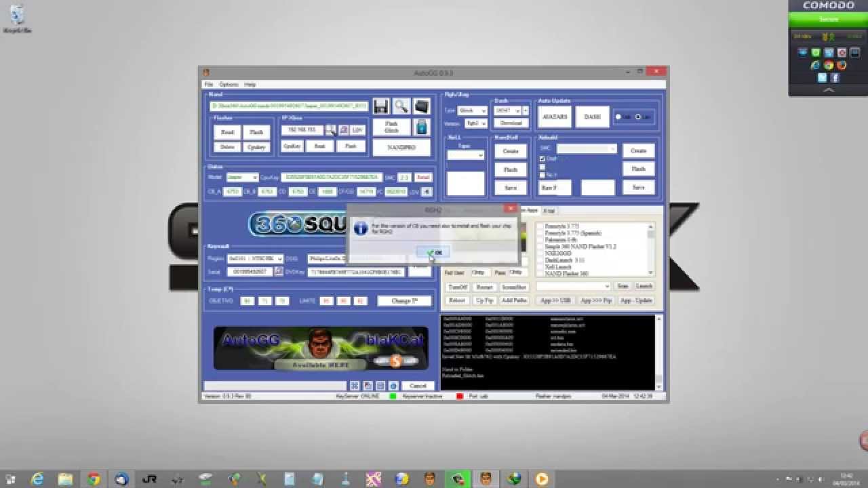Open the File menu
The image size is (868, 488).
209,85
